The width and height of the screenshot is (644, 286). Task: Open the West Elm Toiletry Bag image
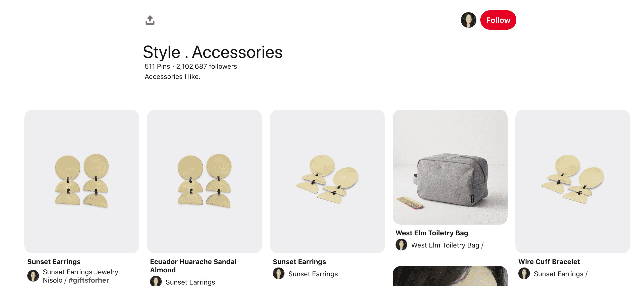tap(450, 167)
